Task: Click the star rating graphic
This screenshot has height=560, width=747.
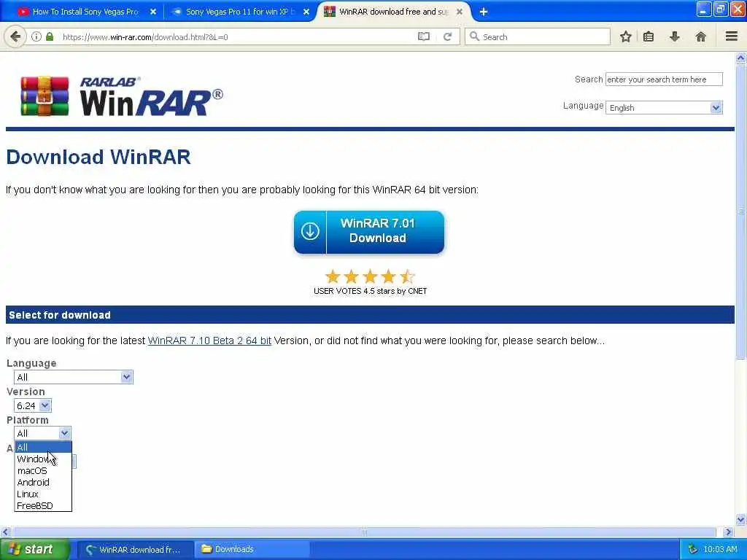Action: [370, 276]
